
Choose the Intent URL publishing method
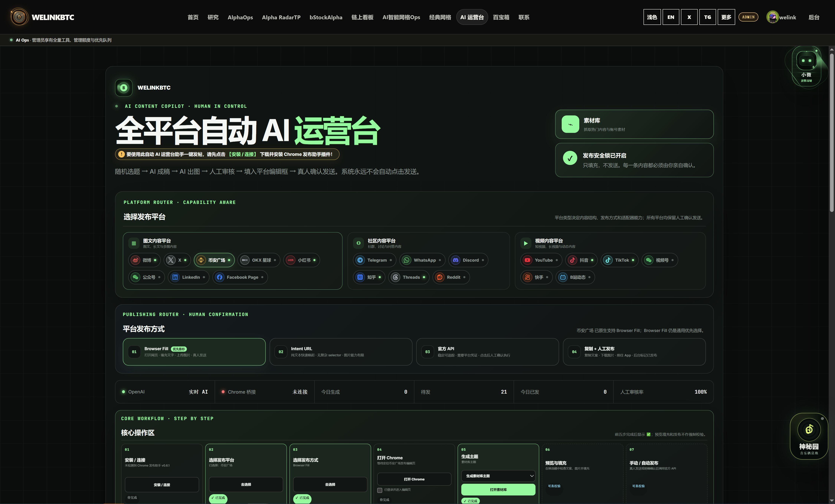(341, 352)
